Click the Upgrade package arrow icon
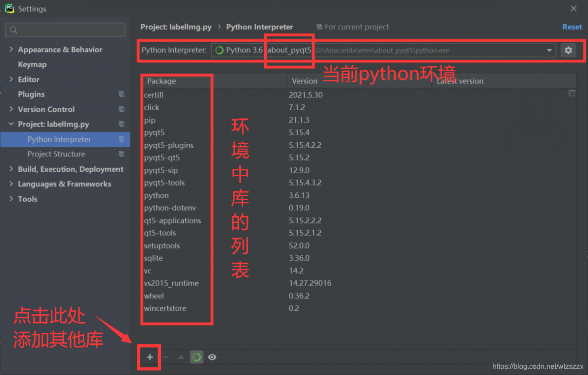588x375 pixels. [180, 357]
